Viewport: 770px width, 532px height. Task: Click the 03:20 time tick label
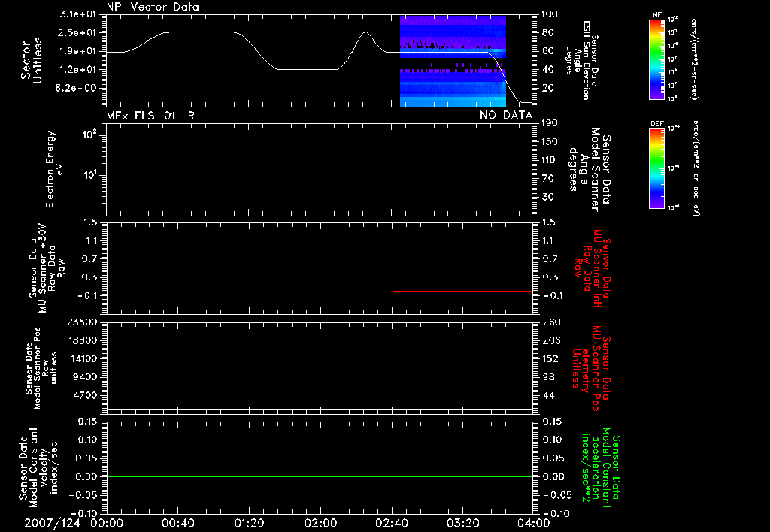tap(462, 523)
